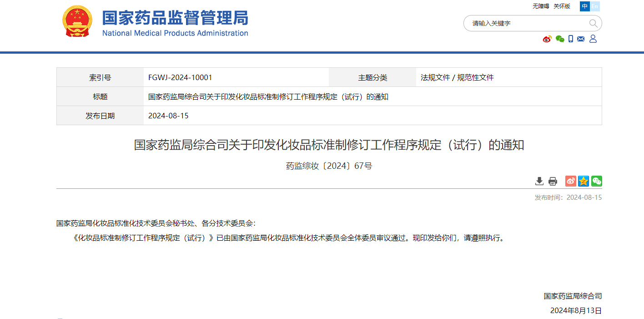Image resolution: width=644 pixels, height=319 pixels.
Task: Open the header Weibo icon beside search
Action: [547, 39]
